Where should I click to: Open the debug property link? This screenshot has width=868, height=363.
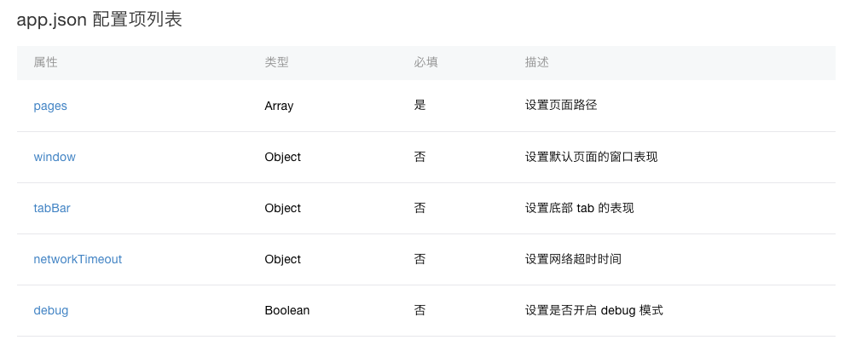click(x=51, y=310)
